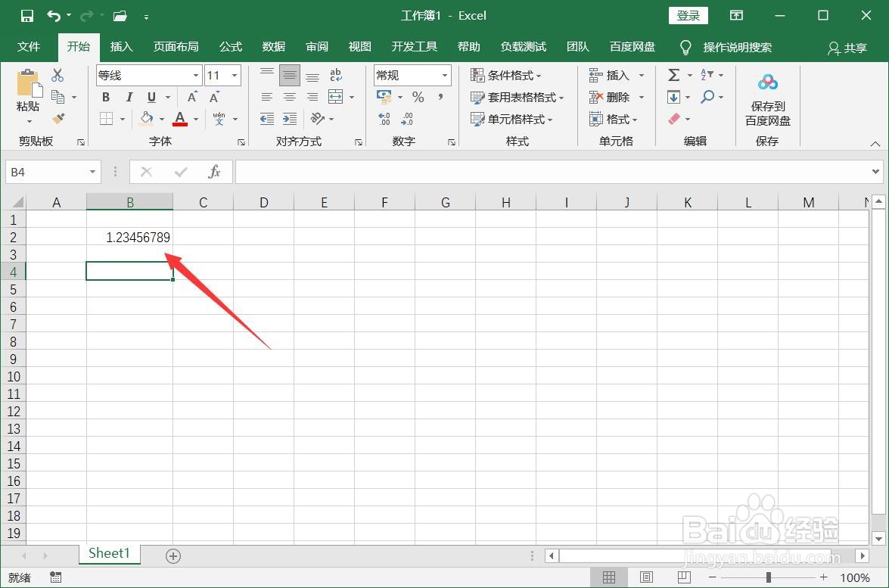Open the AutoSum function
This screenshot has height=588, width=889.
[x=672, y=74]
